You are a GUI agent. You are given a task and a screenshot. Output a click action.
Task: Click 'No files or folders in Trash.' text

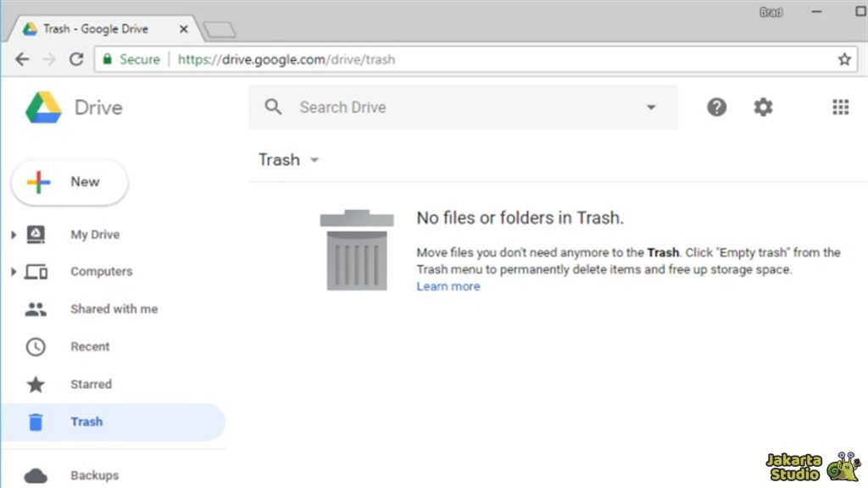click(x=520, y=218)
